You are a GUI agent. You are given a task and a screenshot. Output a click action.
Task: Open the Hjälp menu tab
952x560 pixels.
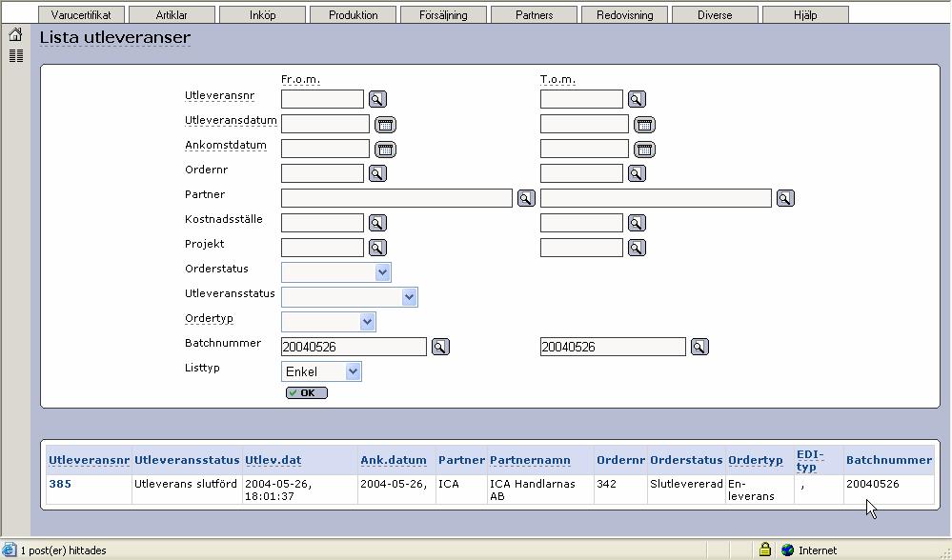(805, 14)
